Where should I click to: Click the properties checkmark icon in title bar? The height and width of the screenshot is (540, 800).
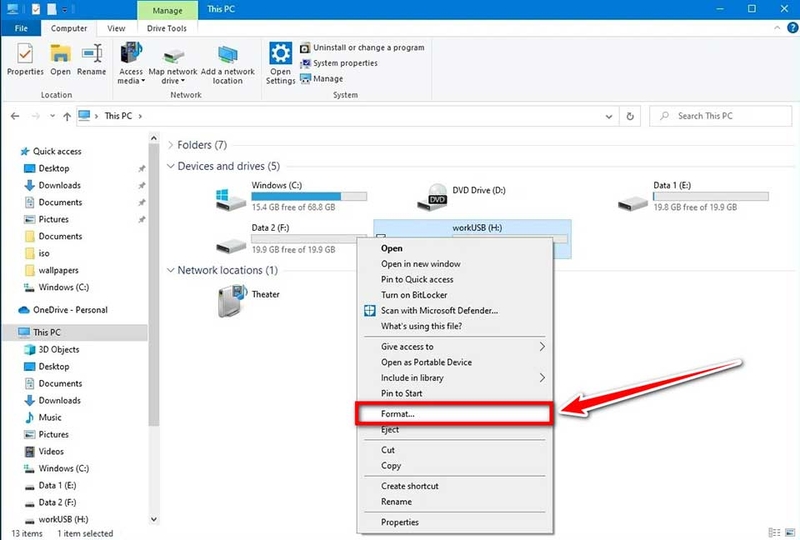[35, 9]
